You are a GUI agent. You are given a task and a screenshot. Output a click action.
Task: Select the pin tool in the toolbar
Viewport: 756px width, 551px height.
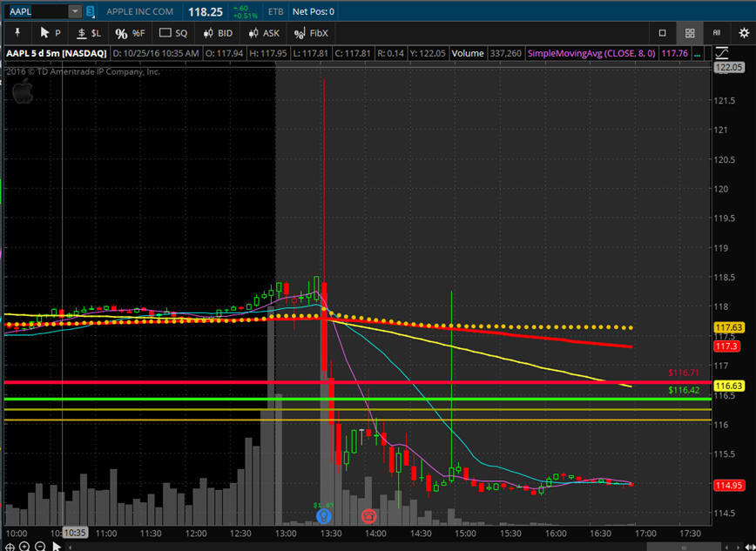coord(17,33)
